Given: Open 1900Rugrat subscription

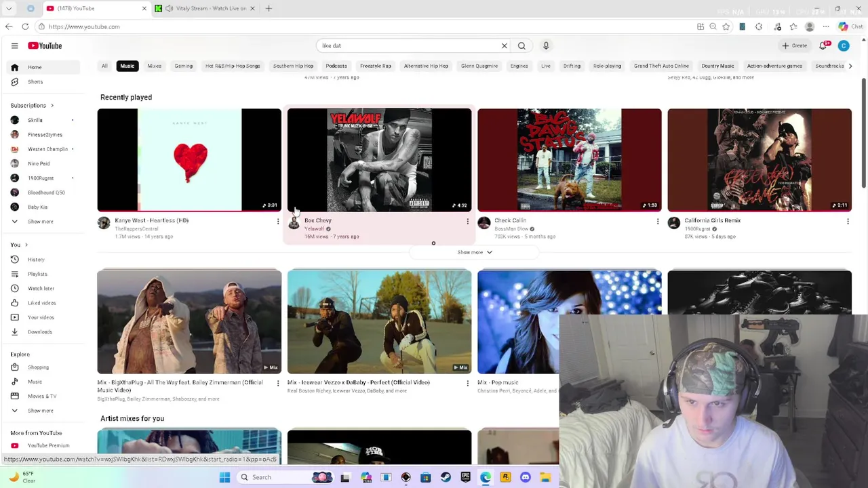Looking at the screenshot, I should point(42,178).
